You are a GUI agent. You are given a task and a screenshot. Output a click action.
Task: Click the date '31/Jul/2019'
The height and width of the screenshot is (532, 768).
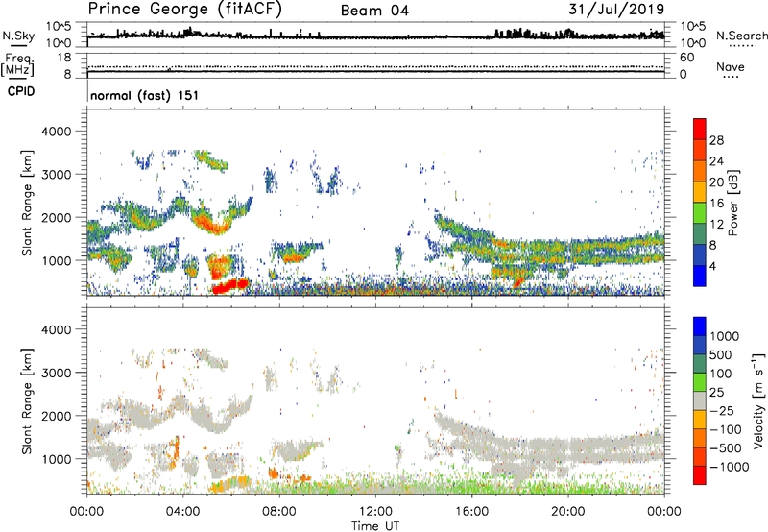pyautogui.click(x=616, y=9)
